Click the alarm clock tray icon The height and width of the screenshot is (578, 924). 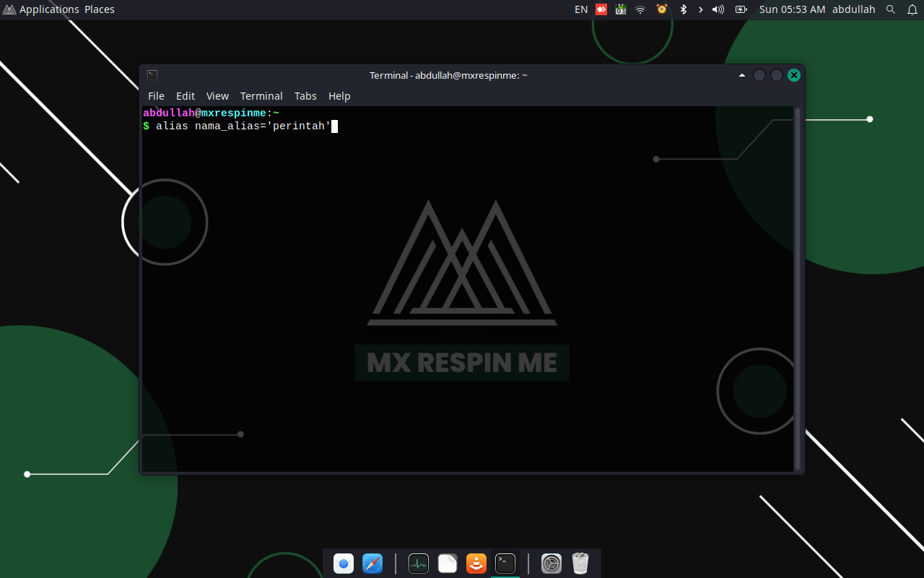click(x=662, y=9)
